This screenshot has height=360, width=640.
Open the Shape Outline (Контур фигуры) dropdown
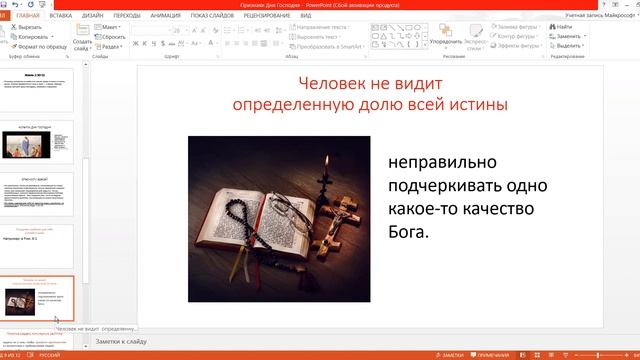point(515,36)
